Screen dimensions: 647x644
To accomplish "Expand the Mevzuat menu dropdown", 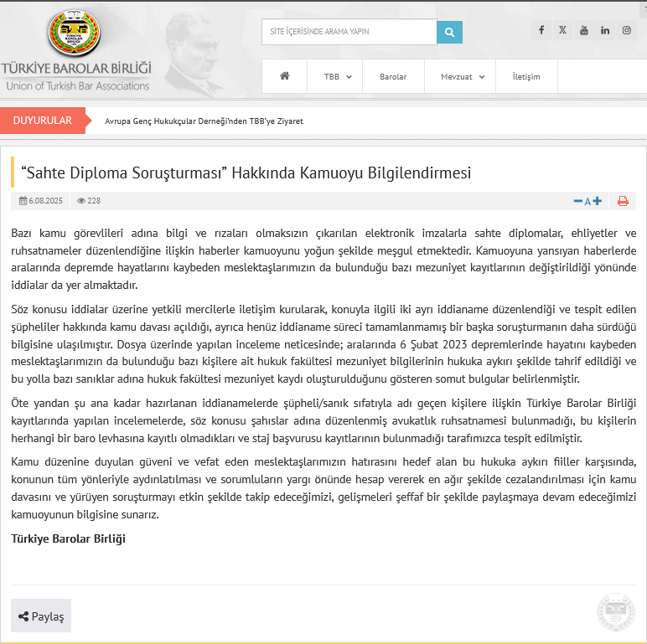I will 462,77.
